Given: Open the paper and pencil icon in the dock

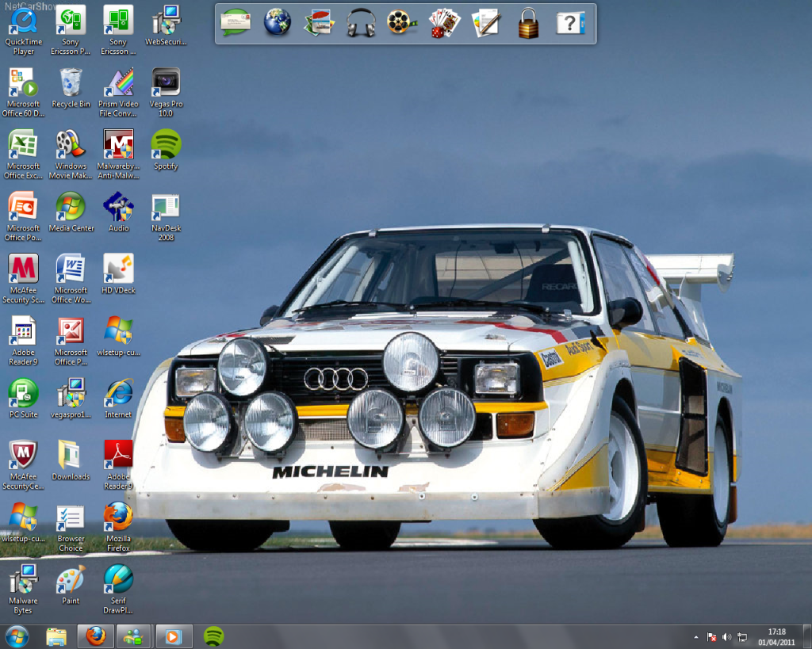Looking at the screenshot, I should click(486, 24).
